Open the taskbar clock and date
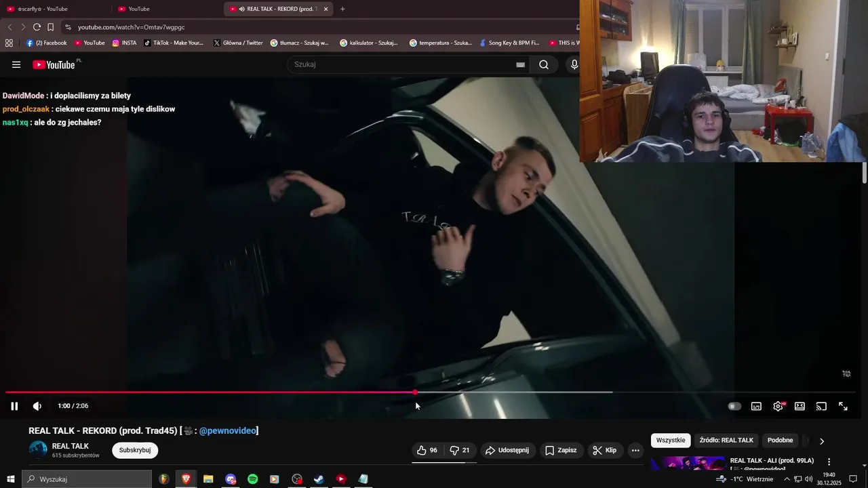This screenshot has width=868, height=488. tap(829, 479)
